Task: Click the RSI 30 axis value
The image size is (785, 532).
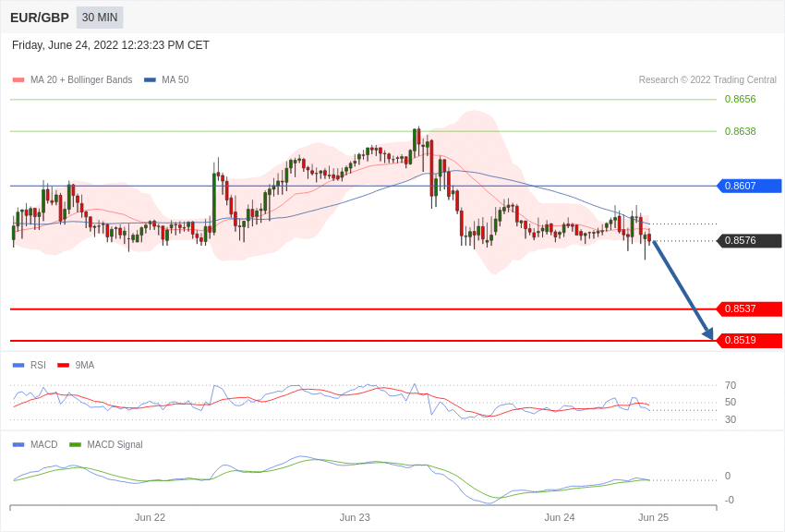Action: point(731,419)
